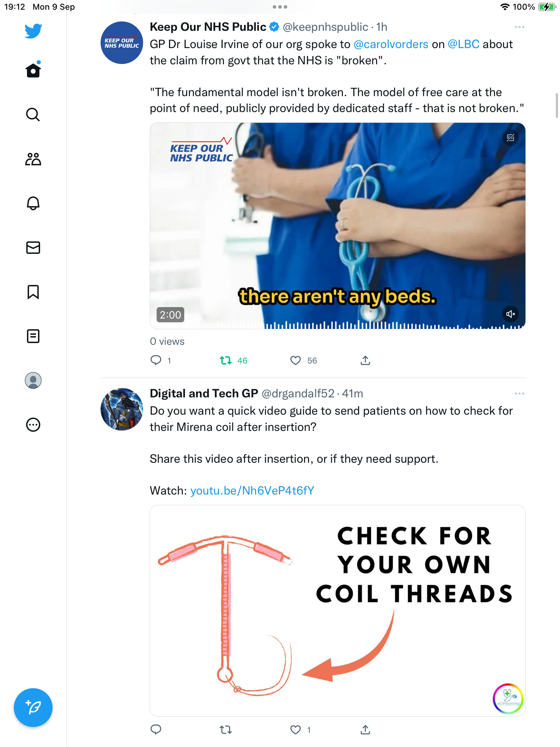The width and height of the screenshot is (560, 747).
Task: Open the coil threads video thumbnail
Action: [x=338, y=611]
